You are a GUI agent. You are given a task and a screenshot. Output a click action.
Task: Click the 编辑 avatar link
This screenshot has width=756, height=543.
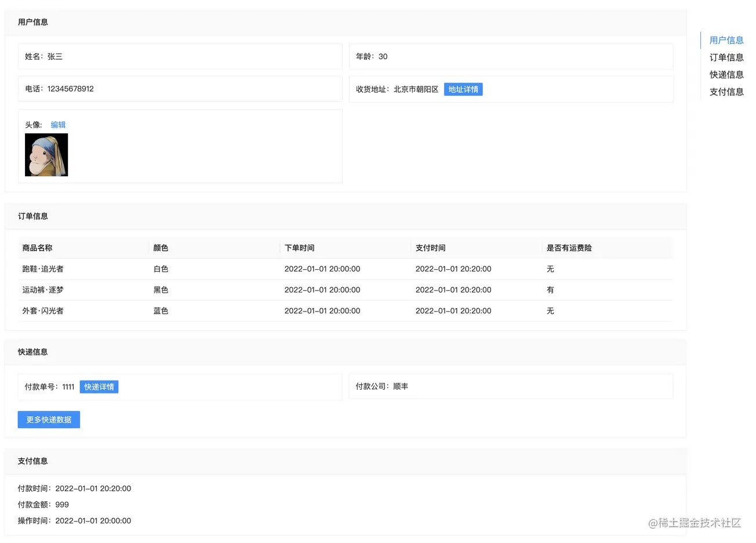[58, 125]
